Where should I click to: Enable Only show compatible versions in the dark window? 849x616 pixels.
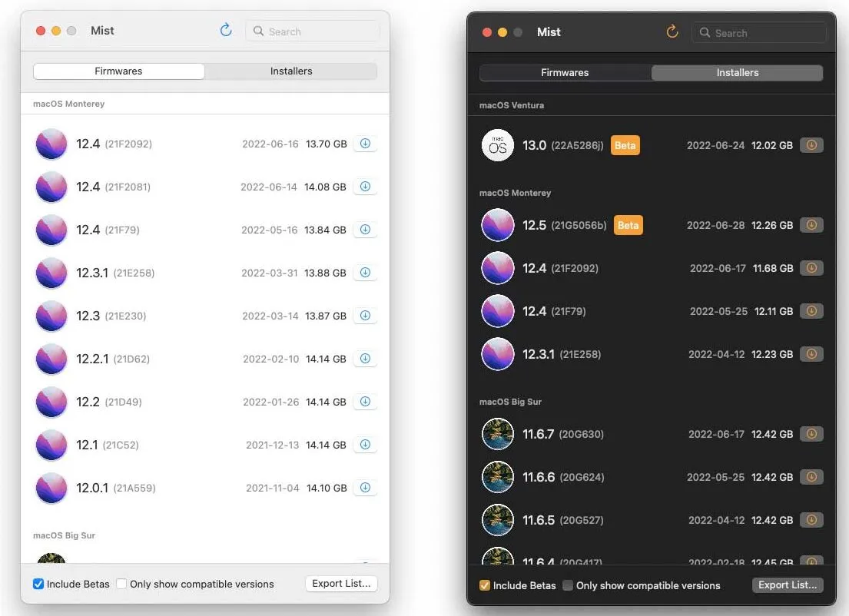568,585
